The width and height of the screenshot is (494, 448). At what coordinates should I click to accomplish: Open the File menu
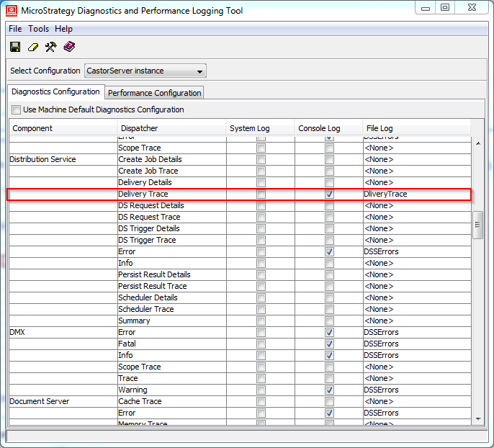coord(15,29)
